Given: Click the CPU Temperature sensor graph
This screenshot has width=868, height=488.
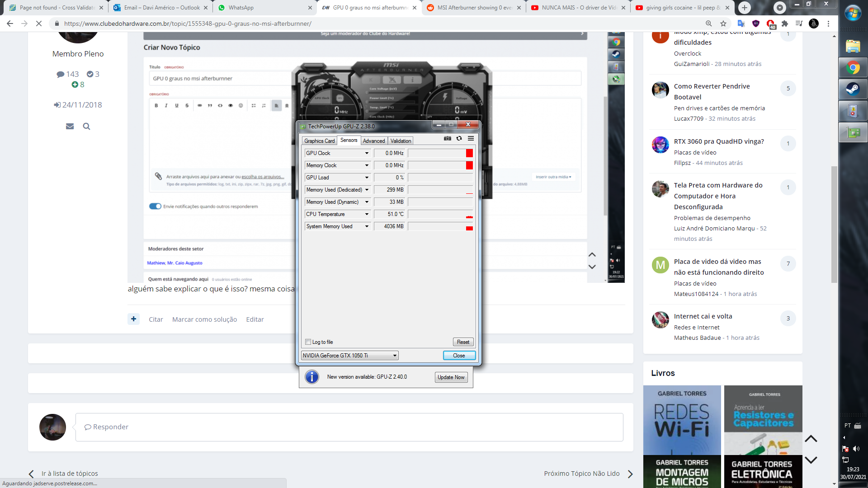Looking at the screenshot, I should click(440, 214).
